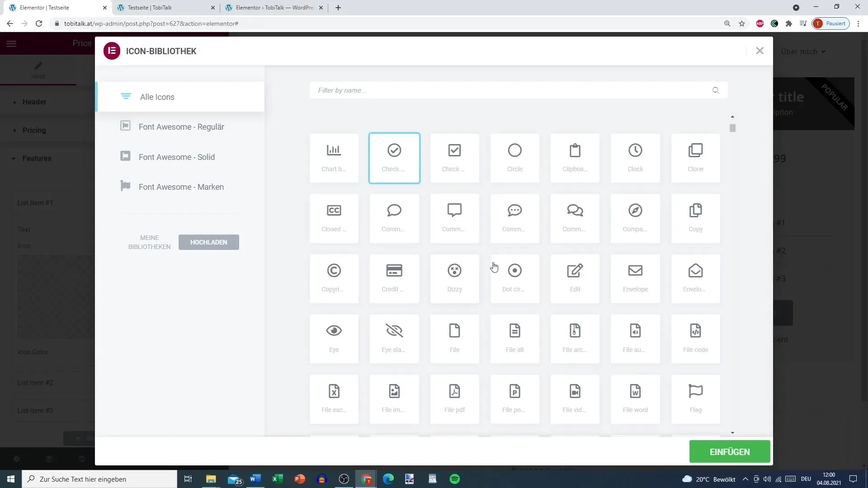The width and height of the screenshot is (868, 488).
Task: Select the File code icon
Action: click(696, 339)
